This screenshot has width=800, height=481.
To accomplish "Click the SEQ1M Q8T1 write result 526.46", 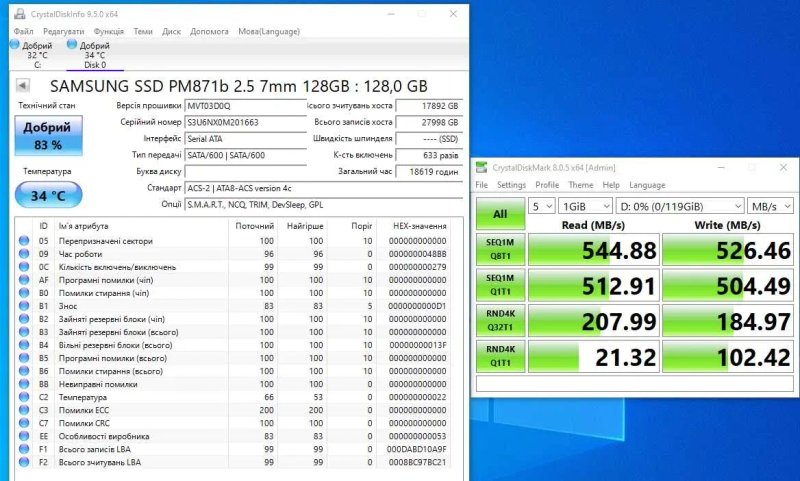I will 728,249.
